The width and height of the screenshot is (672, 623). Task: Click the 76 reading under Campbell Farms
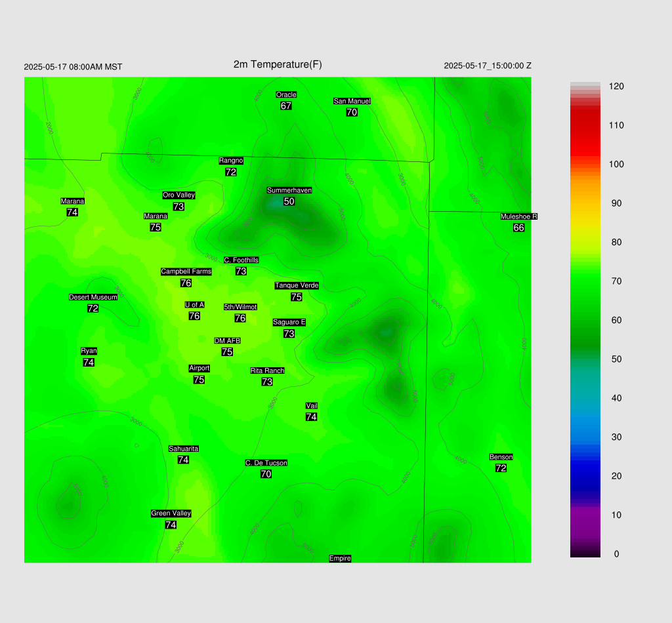[186, 283]
